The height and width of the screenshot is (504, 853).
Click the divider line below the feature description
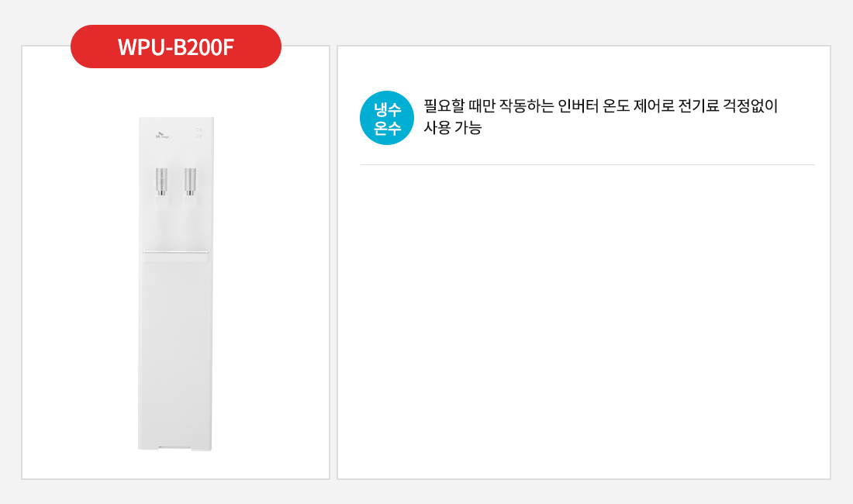[x=587, y=164]
